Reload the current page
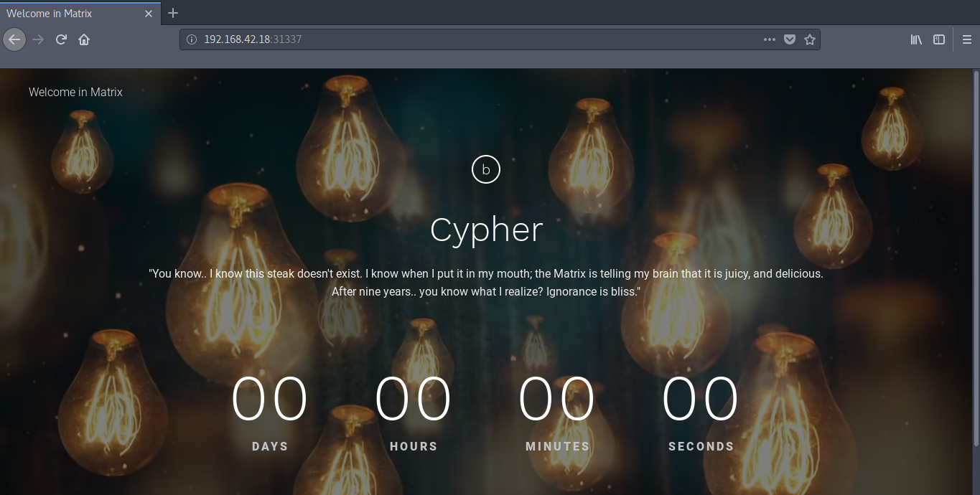Viewport: 980px width, 495px height. click(x=61, y=39)
